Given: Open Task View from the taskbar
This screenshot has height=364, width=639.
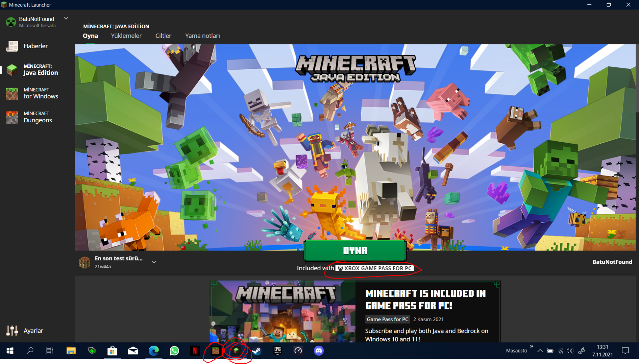Looking at the screenshot, I should [x=50, y=351].
